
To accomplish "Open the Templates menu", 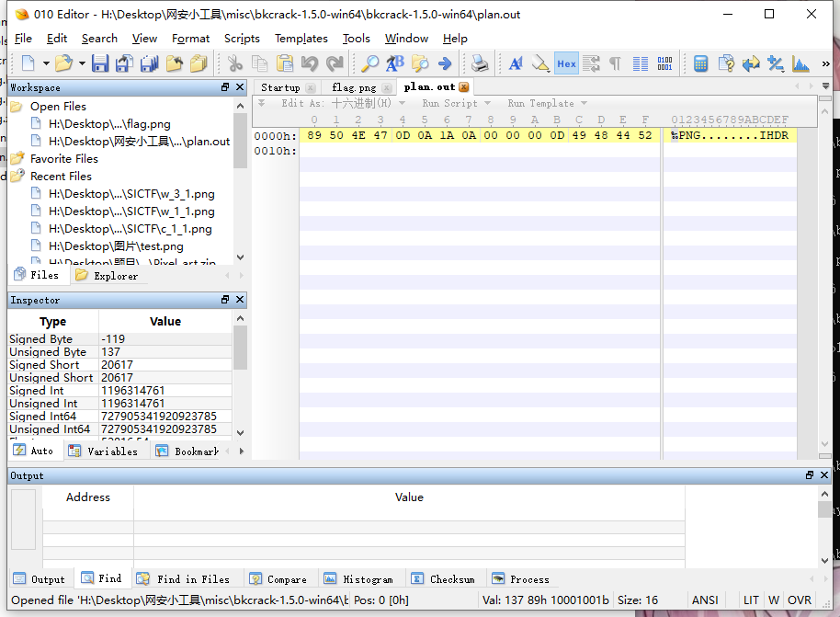I will click(301, 39).
